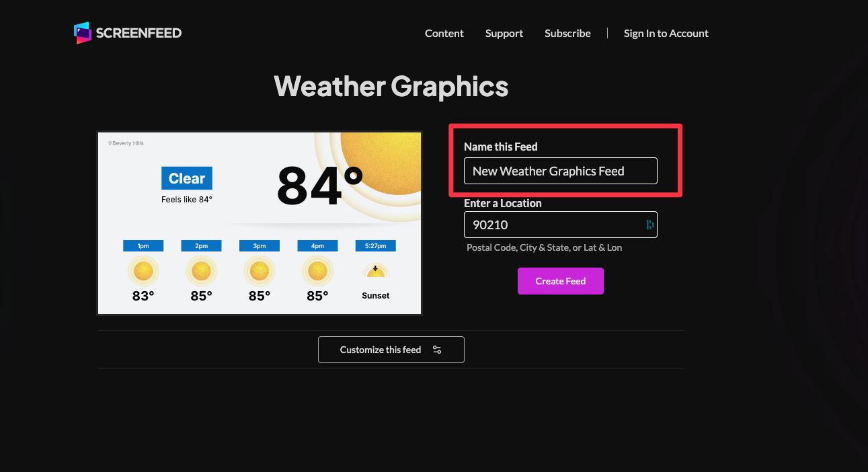The image size is (868, 472).
Task: Click the Beverly Hills location pin
Action: click(x=110, y=143)
